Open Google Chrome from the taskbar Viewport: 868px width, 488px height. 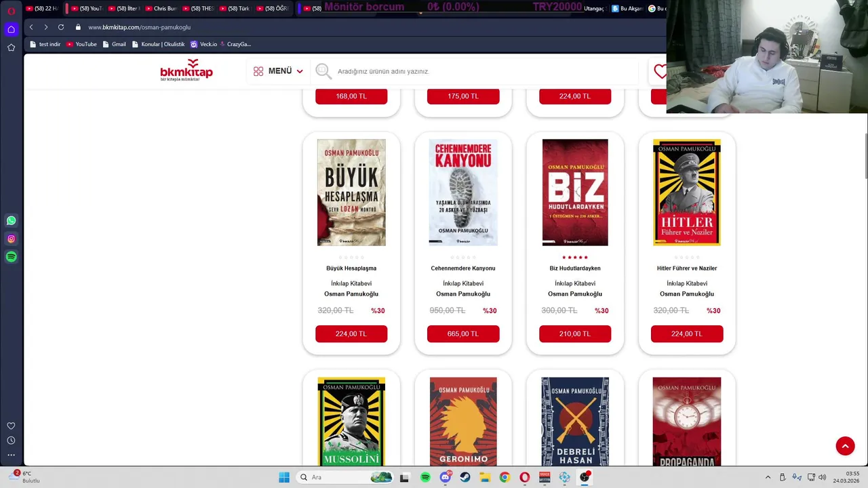(x=505, y=477)
